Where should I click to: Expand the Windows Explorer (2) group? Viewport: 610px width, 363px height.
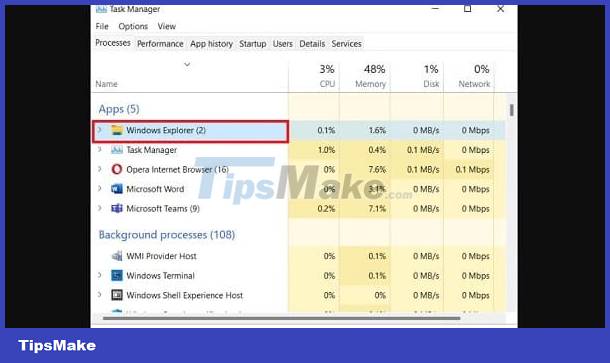[x=100, y=130]
